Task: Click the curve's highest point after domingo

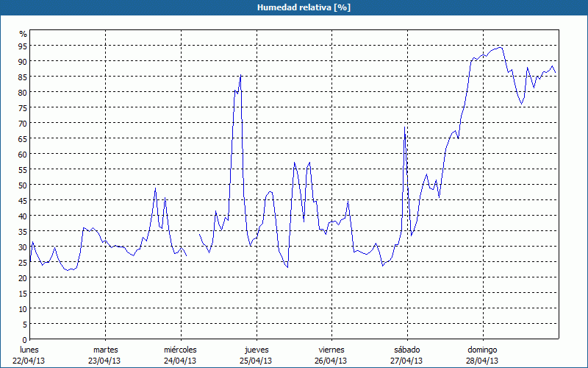Action: click(500, 47)
